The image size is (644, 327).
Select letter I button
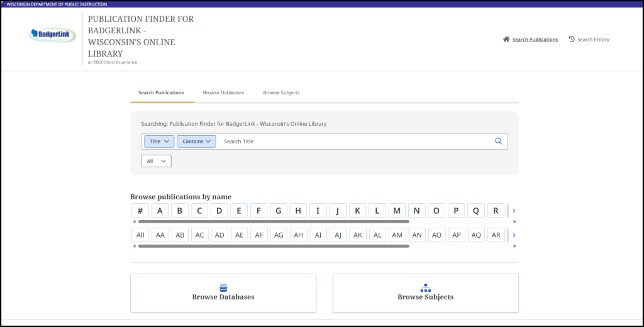[318, 211]
